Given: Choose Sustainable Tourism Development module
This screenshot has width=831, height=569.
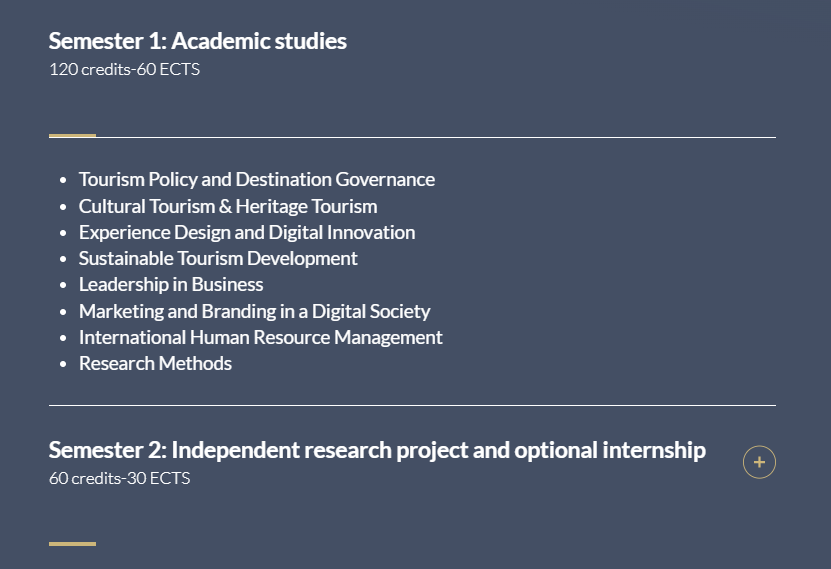Looking at the screenshot, I should [217, 258].
